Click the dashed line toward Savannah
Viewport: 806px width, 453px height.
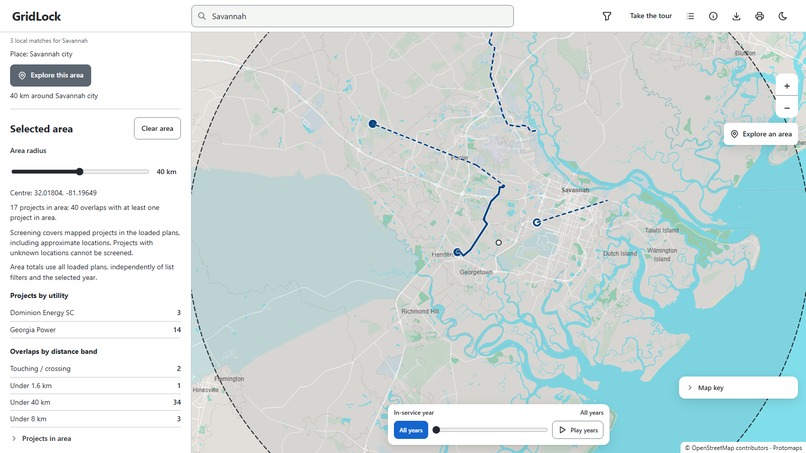573,211
